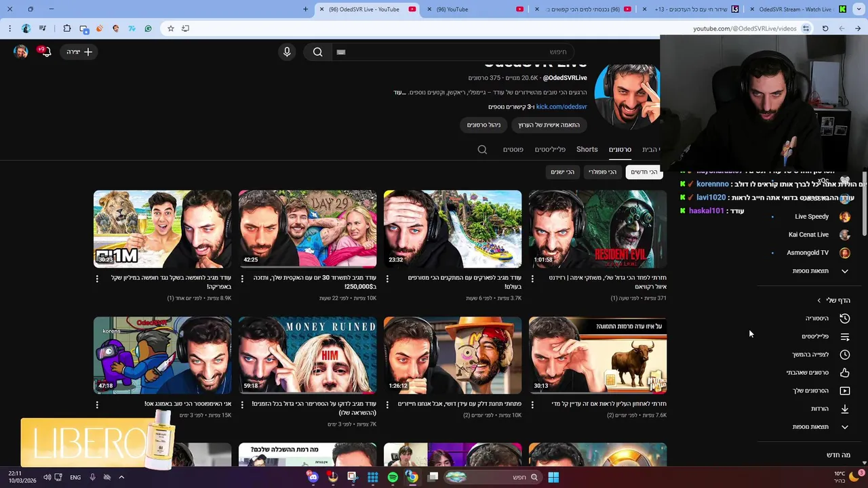The height and width of the screenshot is (488, 868).
Task: Switch to the סרטונים videos tab
Action: 620,149
